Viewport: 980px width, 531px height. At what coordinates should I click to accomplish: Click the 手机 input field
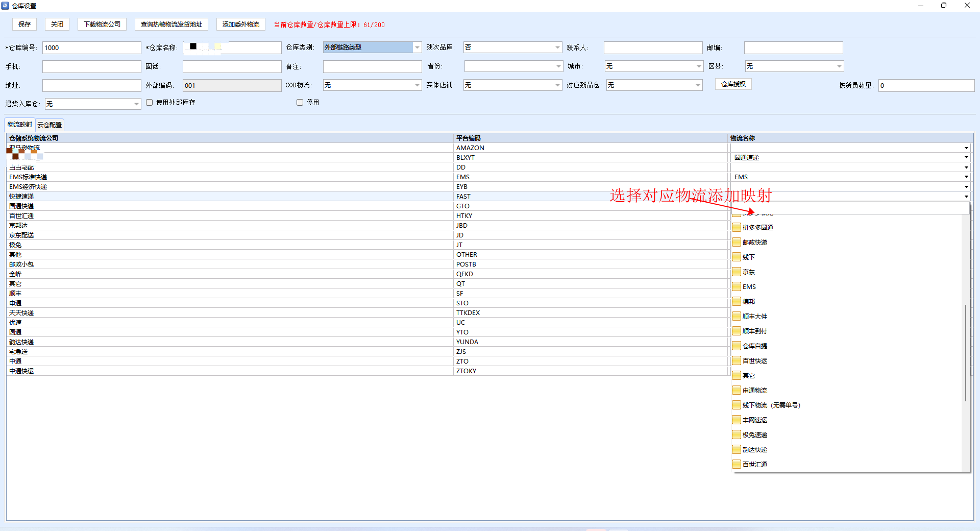tap(92, 66)
